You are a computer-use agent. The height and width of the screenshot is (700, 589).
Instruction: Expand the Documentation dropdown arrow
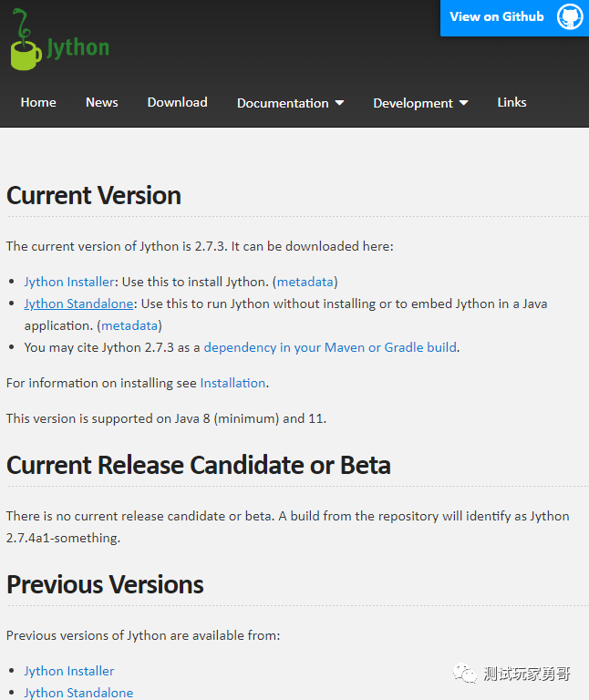(339, 103)
